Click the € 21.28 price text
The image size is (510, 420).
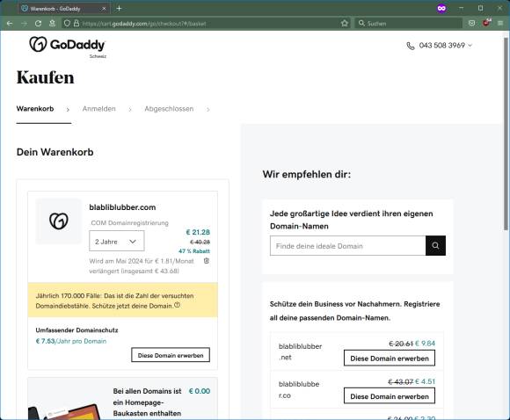pos(198,232)
